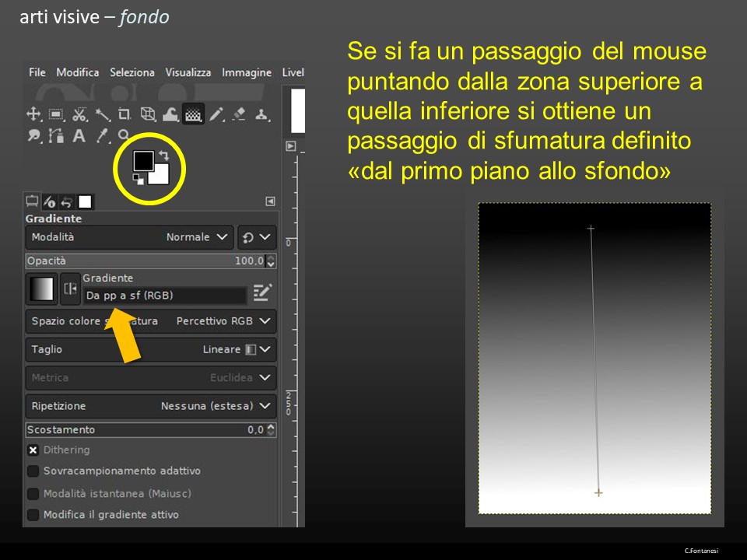
Task: Switch to the Device Status tab
Action: [50, 202]
